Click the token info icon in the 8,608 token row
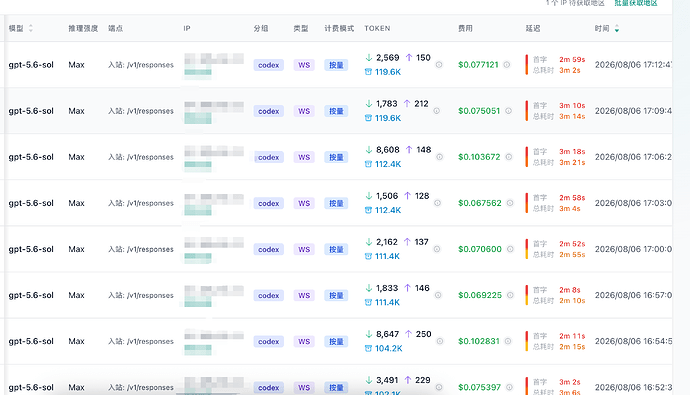This screenshot has height=395, width=690. [x=439, y=157]
